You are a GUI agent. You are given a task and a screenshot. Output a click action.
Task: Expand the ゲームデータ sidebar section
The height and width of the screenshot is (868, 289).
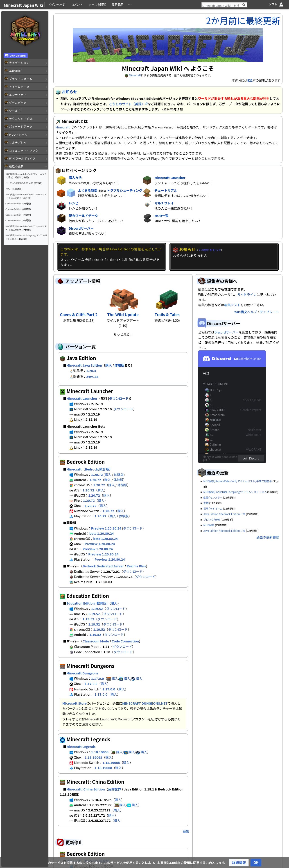[26, 103]
